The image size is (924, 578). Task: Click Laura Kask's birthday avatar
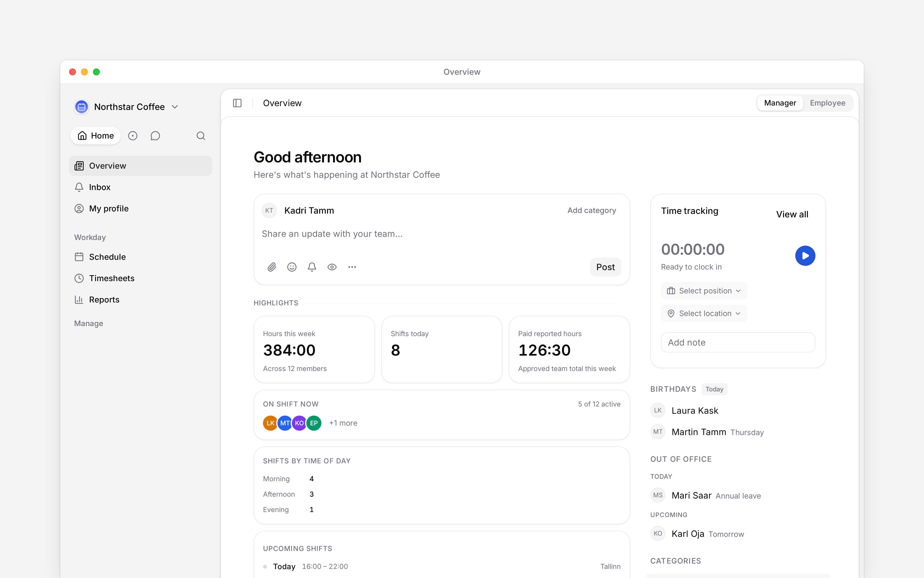click(x=658, y=411)
